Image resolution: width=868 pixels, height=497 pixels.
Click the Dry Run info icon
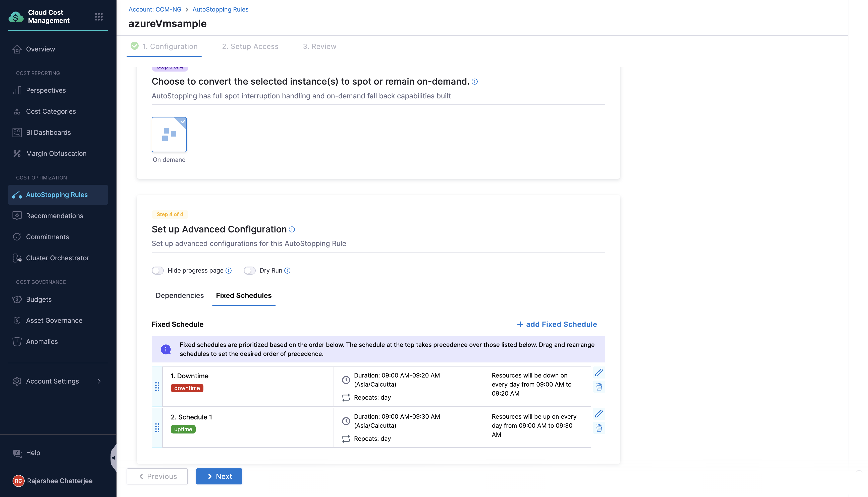pos(287,271)
